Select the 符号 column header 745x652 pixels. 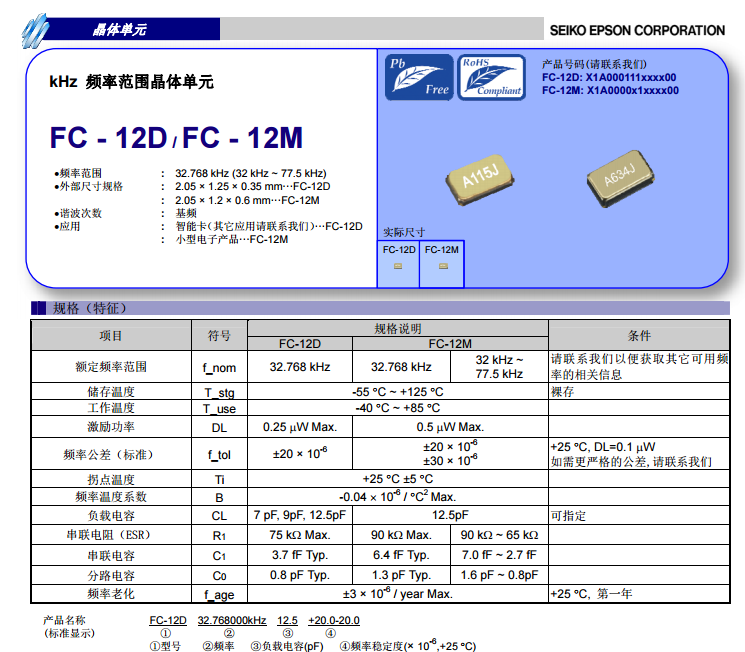219,336
